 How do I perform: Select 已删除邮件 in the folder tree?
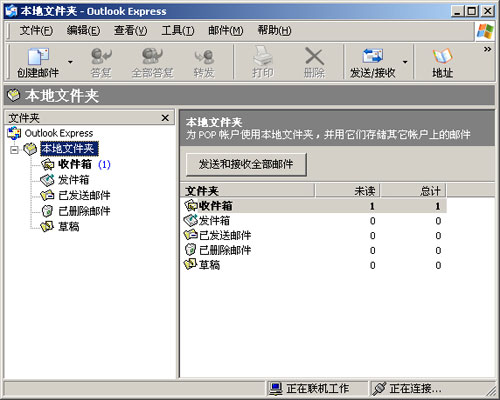coord(84,211)
